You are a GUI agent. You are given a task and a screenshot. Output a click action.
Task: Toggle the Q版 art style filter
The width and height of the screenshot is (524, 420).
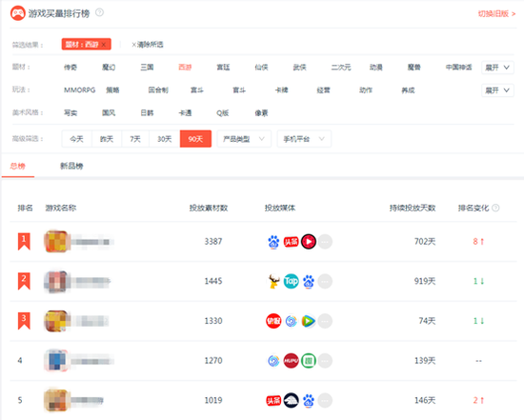pos(223,113)
